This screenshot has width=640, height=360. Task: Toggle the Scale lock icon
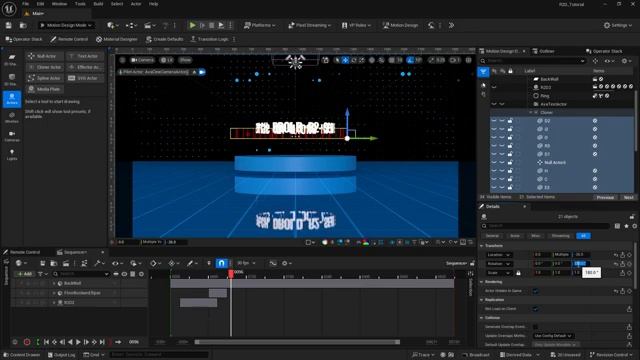coord(518,273)
